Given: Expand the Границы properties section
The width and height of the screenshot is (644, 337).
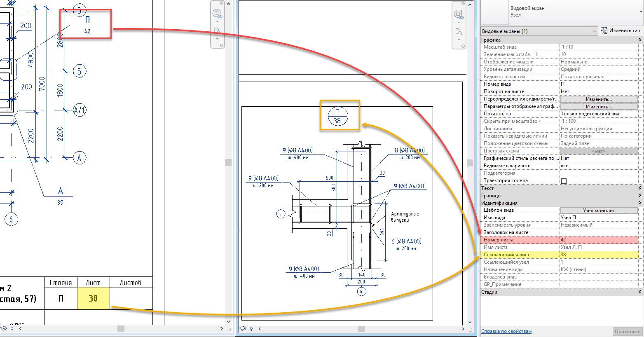Looking at the screenshot, I should (639, 196).
